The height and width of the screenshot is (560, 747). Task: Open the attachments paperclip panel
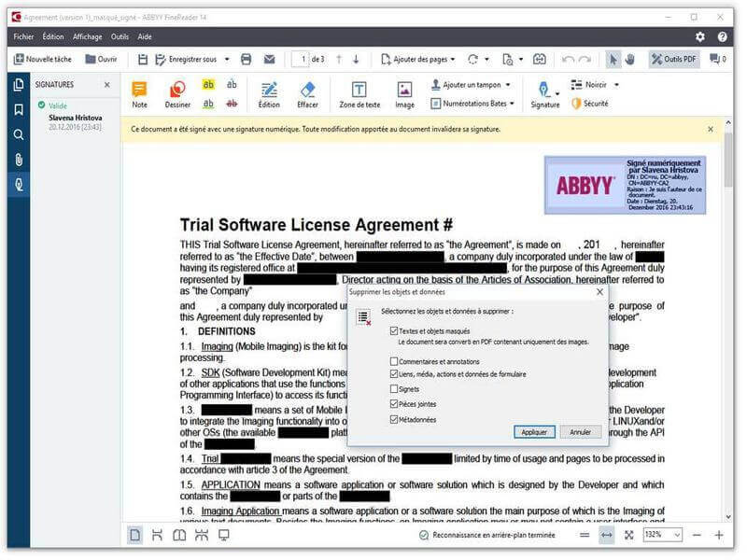[19, 160]
